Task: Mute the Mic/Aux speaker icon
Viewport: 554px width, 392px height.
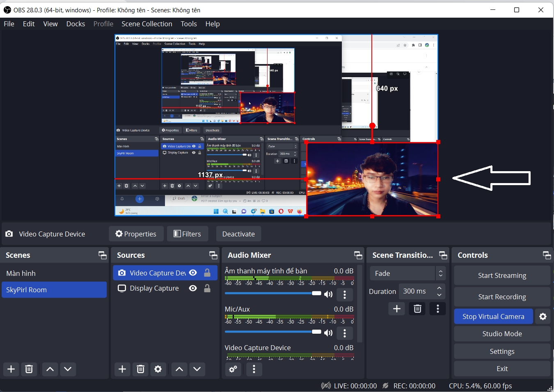Action: tap(328, 332)
